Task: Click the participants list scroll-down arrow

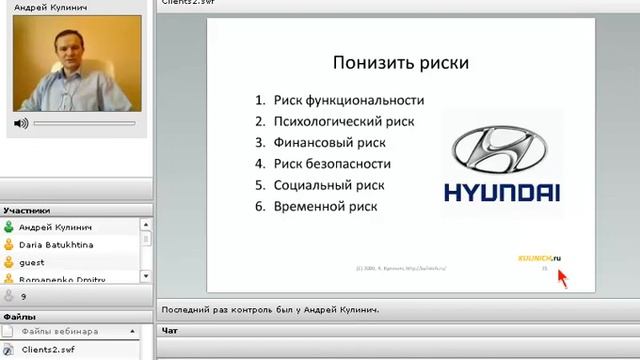Action: [146, 276]
